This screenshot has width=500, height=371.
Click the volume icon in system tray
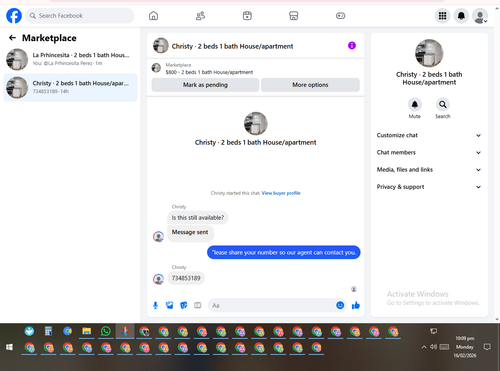(x=433, y=347)
